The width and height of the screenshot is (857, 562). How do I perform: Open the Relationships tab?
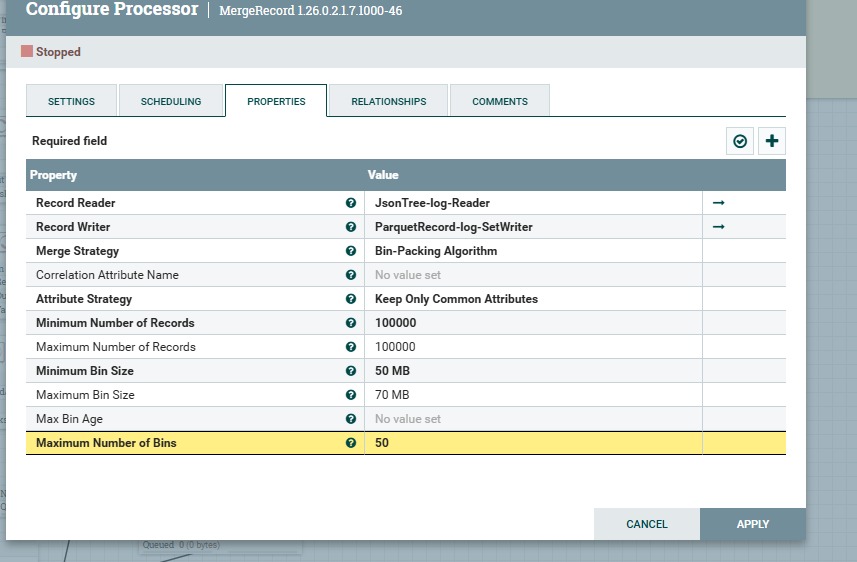coord(389,101)
